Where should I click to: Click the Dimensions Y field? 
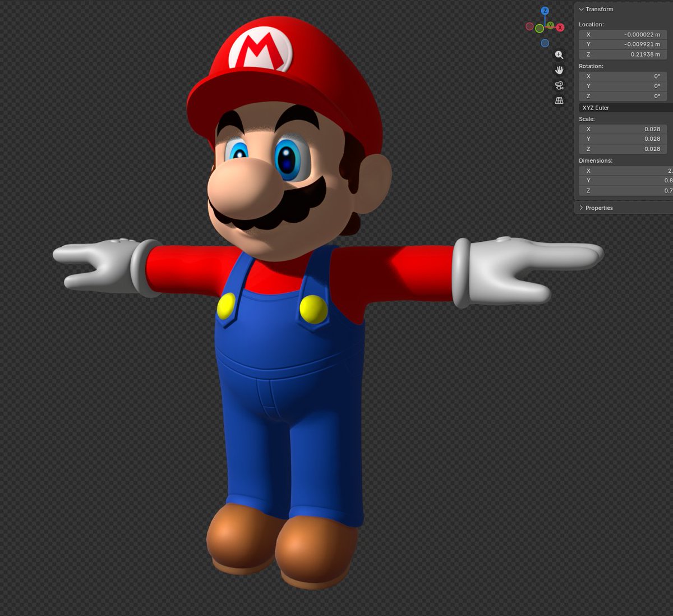626,181
